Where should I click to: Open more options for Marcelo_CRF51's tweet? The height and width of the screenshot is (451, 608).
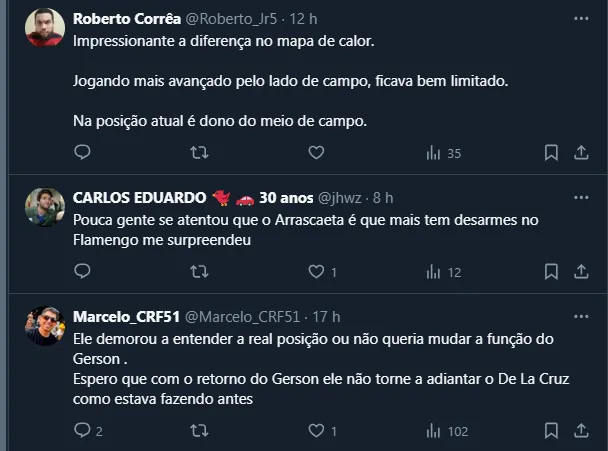click(x=581, y=316)
